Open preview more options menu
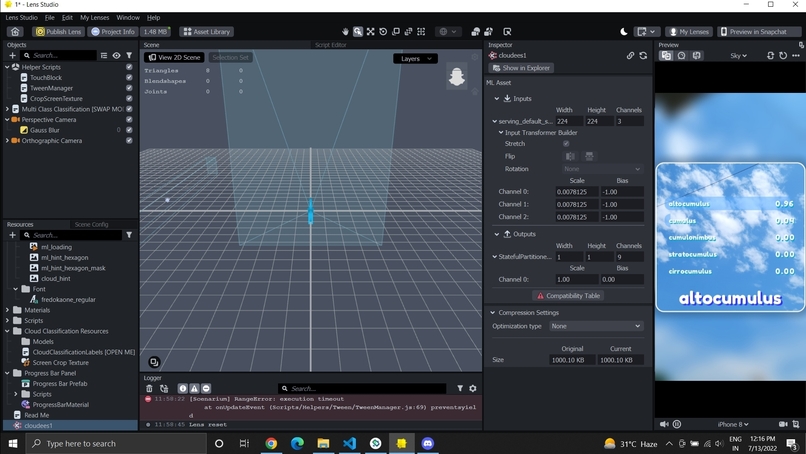This screenshot has width=806, height=454. 796,55
